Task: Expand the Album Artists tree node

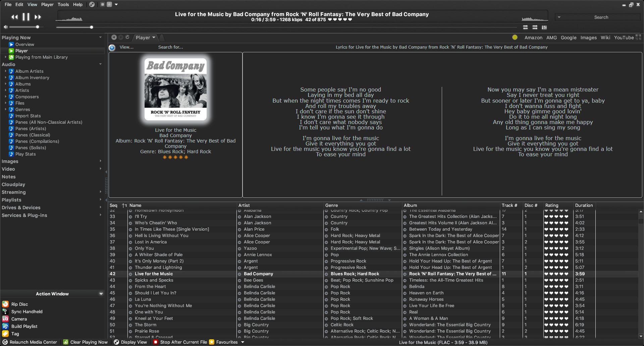Action: coord(6,71)
